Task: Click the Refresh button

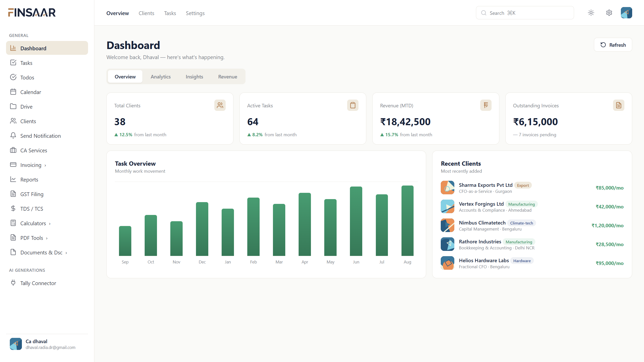Action: 613,45
